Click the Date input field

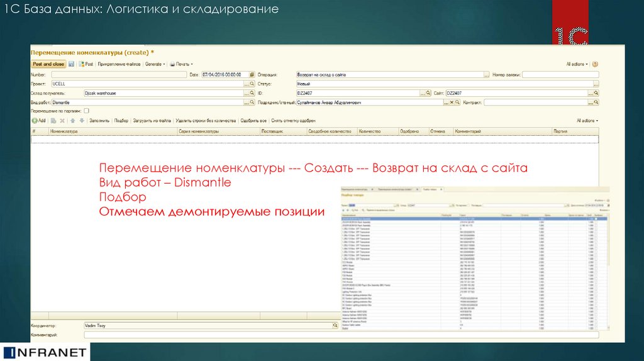pos(225,75)
